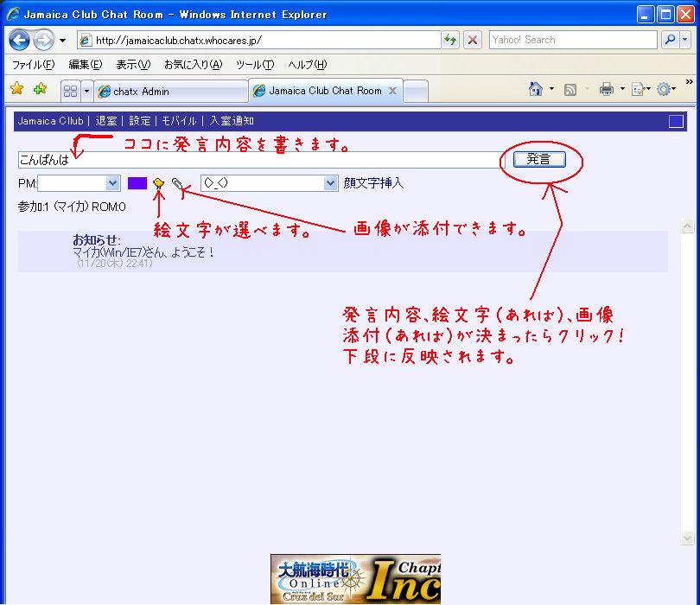Click the welcome message マイカ(Win/IE7)さん、ようこそ！
This screenshot has height=605, width=700.
point(143,252)
